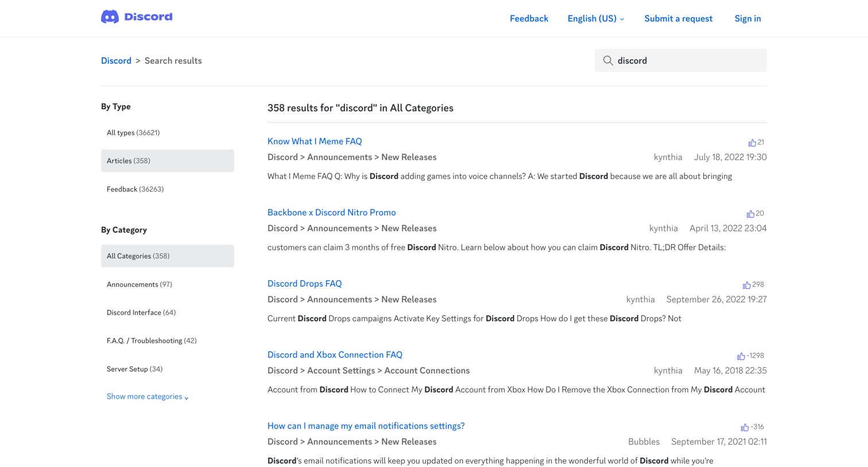Open the Feedback link in header
The width and height of the screenshot is (868, 467).
point(529,18)
